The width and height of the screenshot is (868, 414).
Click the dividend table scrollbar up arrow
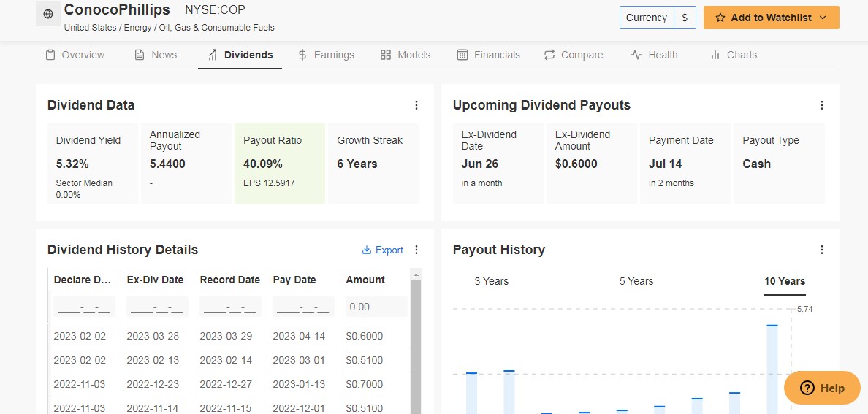pyautogui.click(x=416, y=274)
